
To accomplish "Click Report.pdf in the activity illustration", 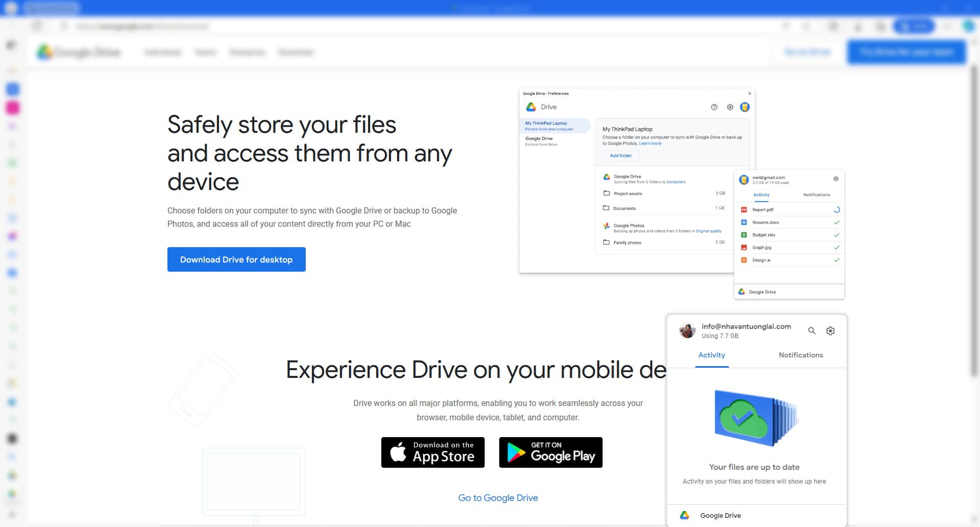I will (790, 210).
